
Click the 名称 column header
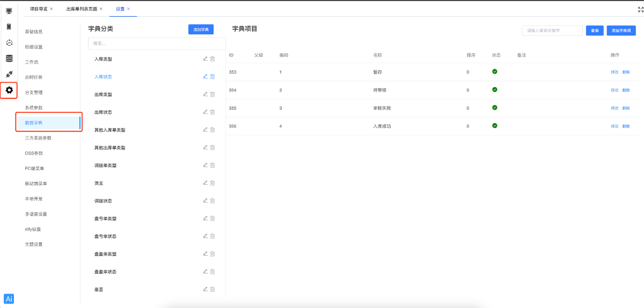pyautogui.click(x=377, y=55)
